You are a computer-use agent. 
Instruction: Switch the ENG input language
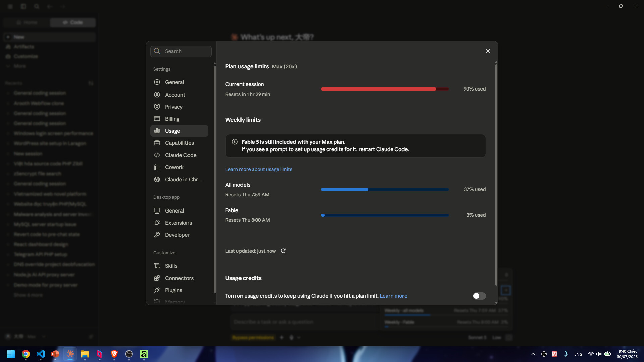(x=578, y=354)
